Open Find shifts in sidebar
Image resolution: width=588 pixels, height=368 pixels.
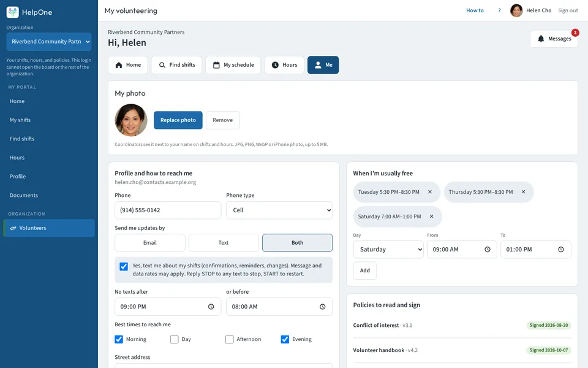49,139
